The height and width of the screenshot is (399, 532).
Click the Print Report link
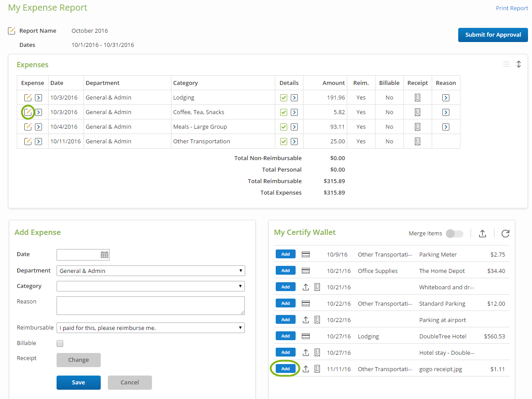[512, 8]
